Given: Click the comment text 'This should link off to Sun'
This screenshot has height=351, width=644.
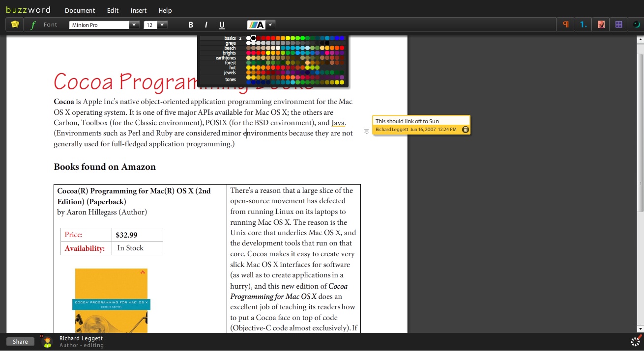Looking at the screenshot, I should tap(407, 121).
